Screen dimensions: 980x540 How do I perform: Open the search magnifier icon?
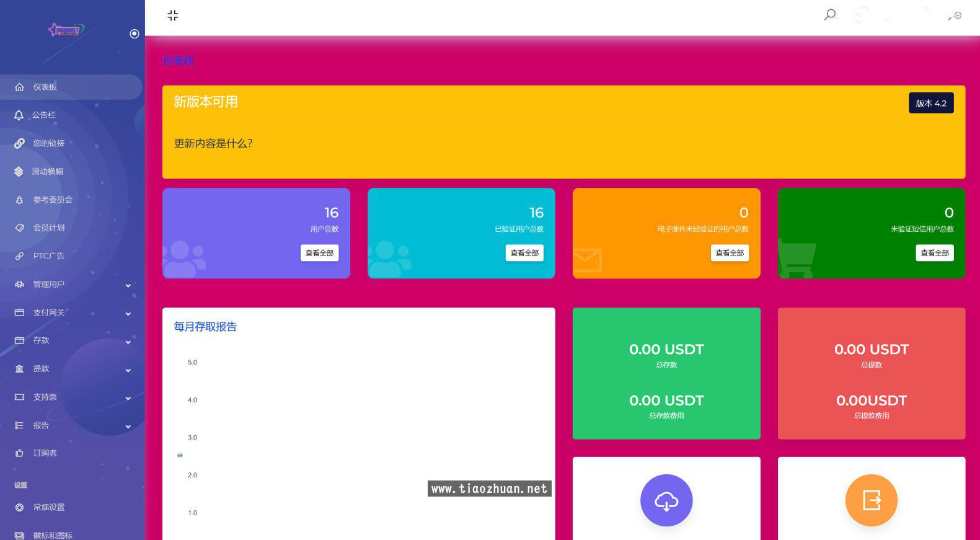tap(829, 14)
